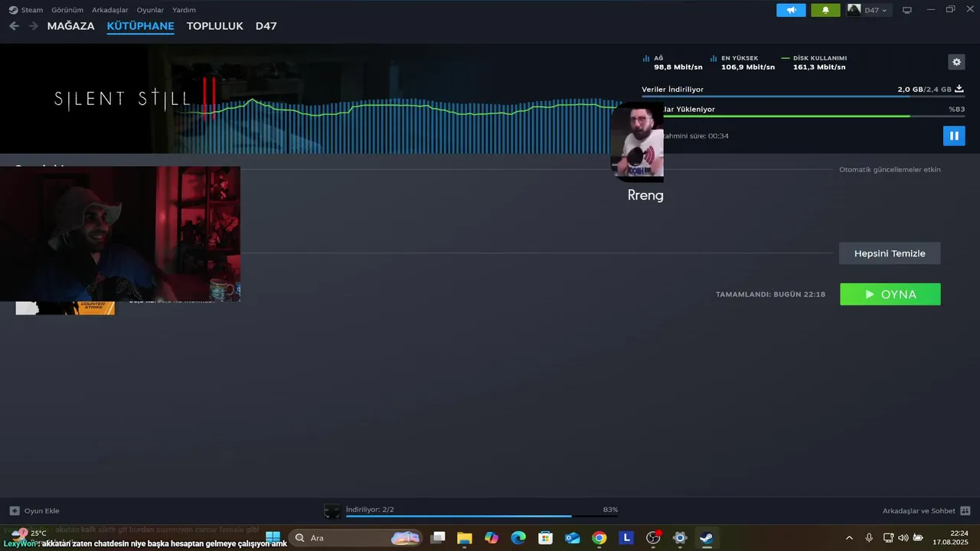Go forward with the right arrow

pyautogui.click(x=33, y=26)
